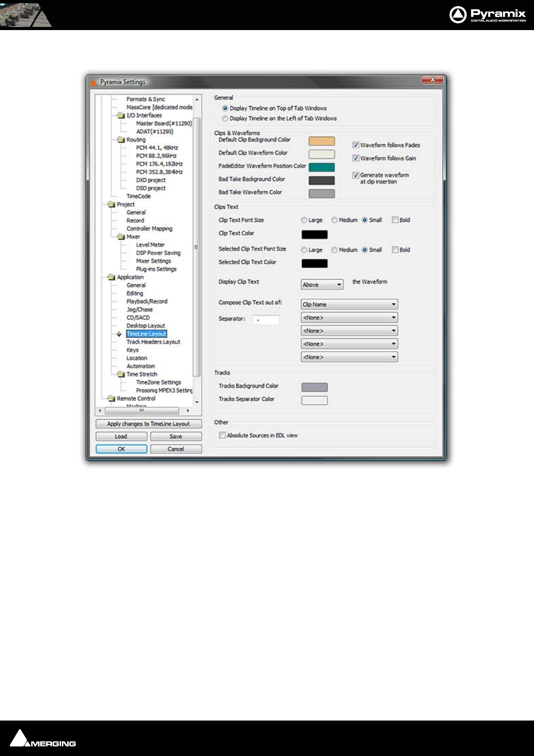Confirm settings with OK button
This screenshot has height=756, width=534.
(121, 449)
